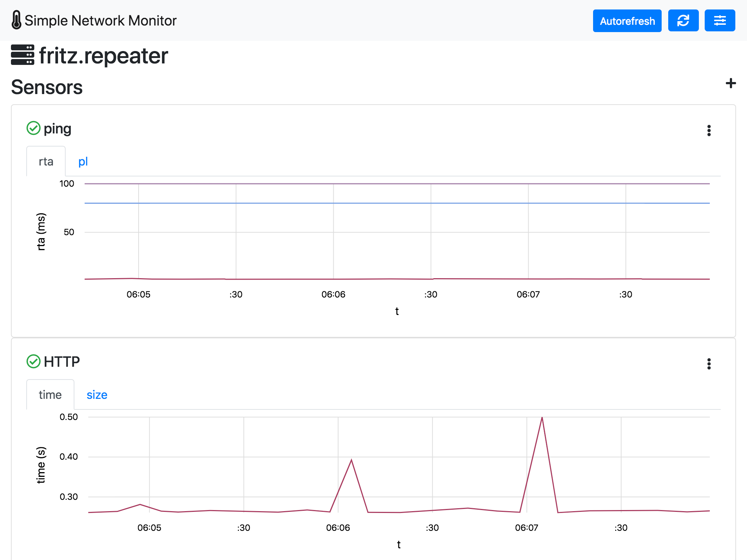Click the server icon beside fritz.repeater
747x560 pixels.
point(23,55)
